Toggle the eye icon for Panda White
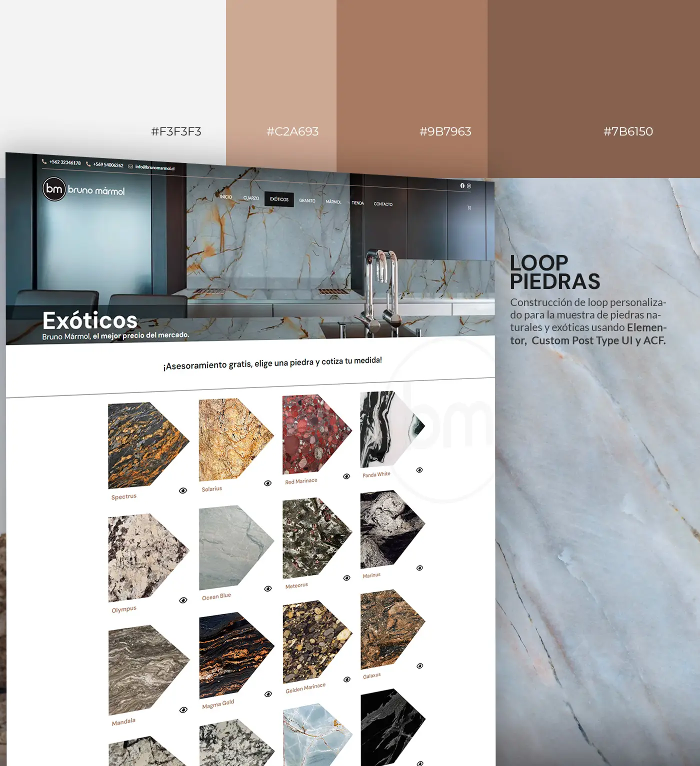Viewport: 700px width, 766px height. pos(419,470)
